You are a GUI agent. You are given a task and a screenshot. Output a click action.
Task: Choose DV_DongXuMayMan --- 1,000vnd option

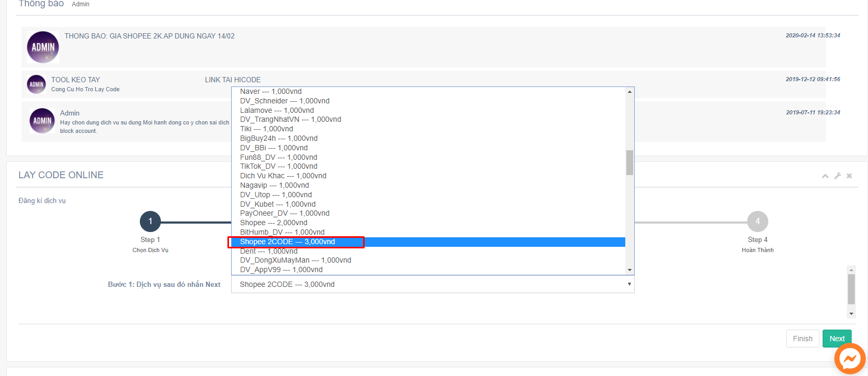pyautogui.click(x=428, y=260)
